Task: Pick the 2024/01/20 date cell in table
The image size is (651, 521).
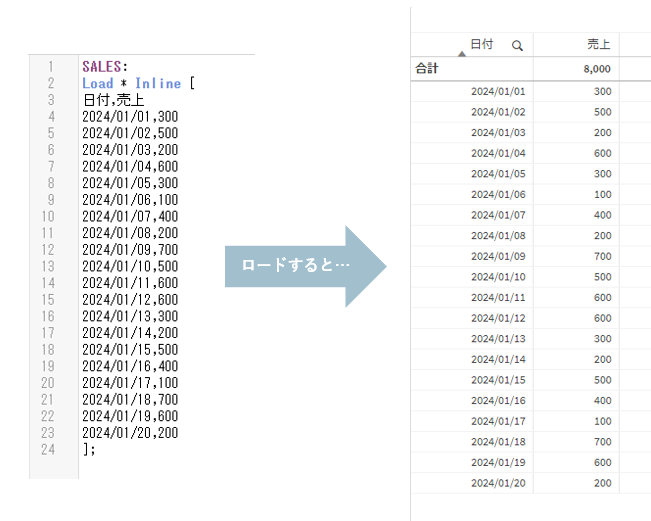Action: [x=498, y=482]
